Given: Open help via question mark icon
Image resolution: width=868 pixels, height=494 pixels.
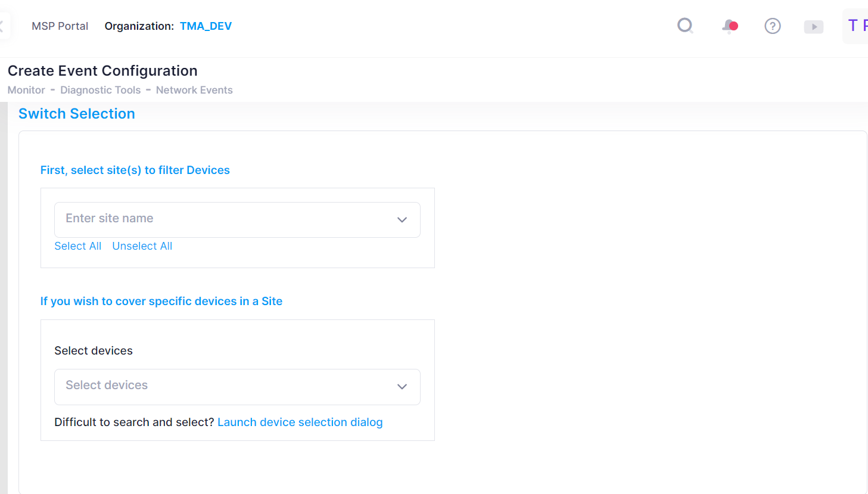Looking at the screenshot, I should pos(772,26).
